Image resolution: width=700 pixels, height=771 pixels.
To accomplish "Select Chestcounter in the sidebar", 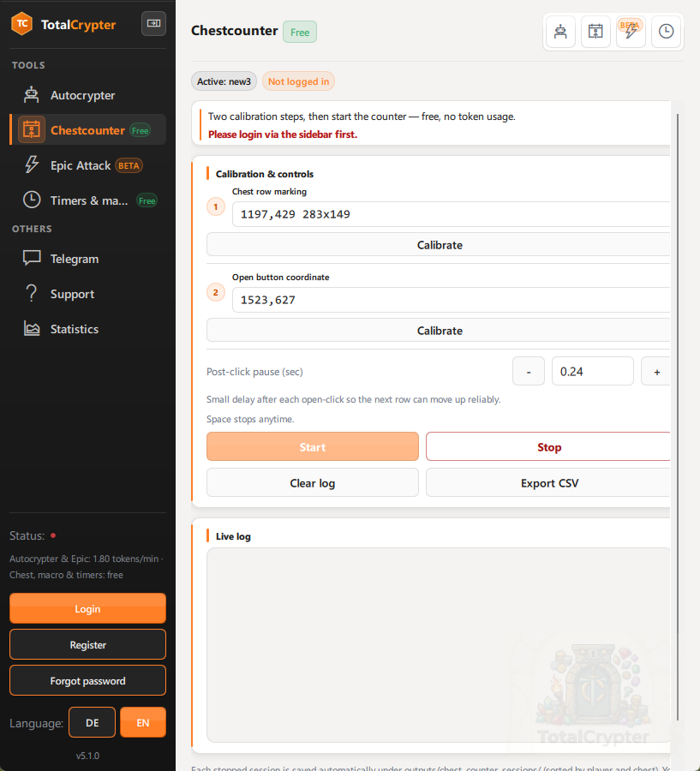I will click(88, 130).
